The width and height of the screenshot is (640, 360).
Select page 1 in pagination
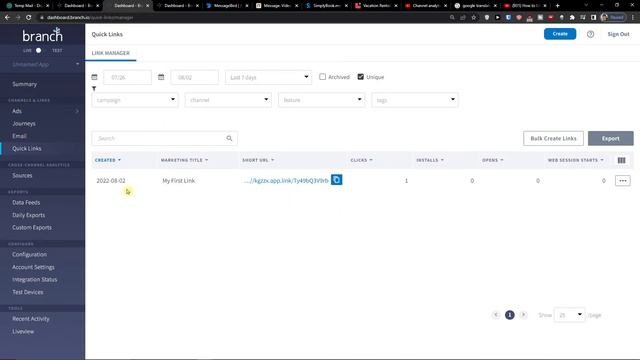click(509, 315)
